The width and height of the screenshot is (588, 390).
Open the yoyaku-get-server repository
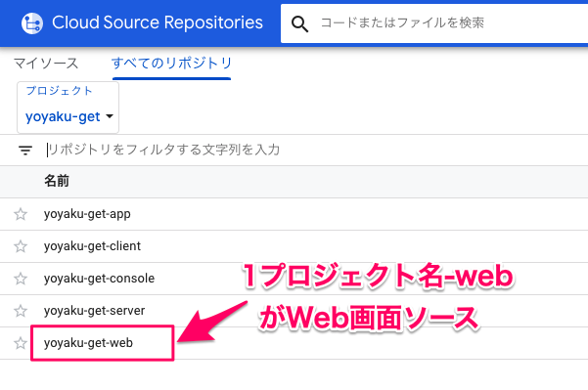[x=94, y=311]
